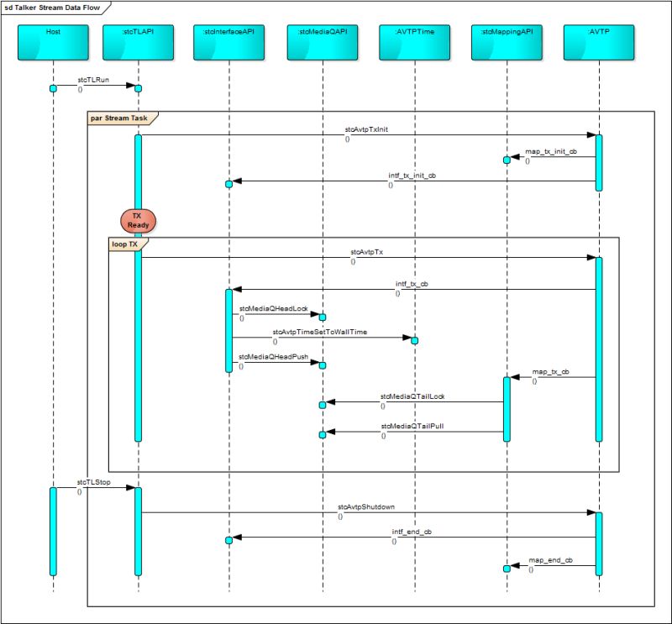Viewport: 672px width, 624px height.
Task: Select the :stcInterfaceAPI lifeline header
Action: 228,40
